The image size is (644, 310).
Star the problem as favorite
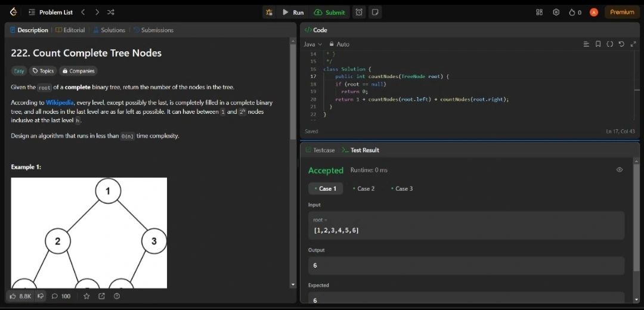coord(86,296)
